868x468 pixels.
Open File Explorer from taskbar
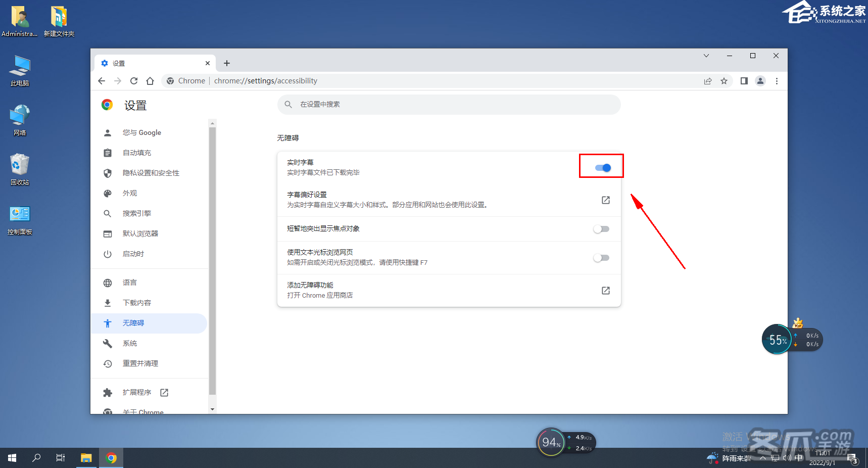(86, 458)
